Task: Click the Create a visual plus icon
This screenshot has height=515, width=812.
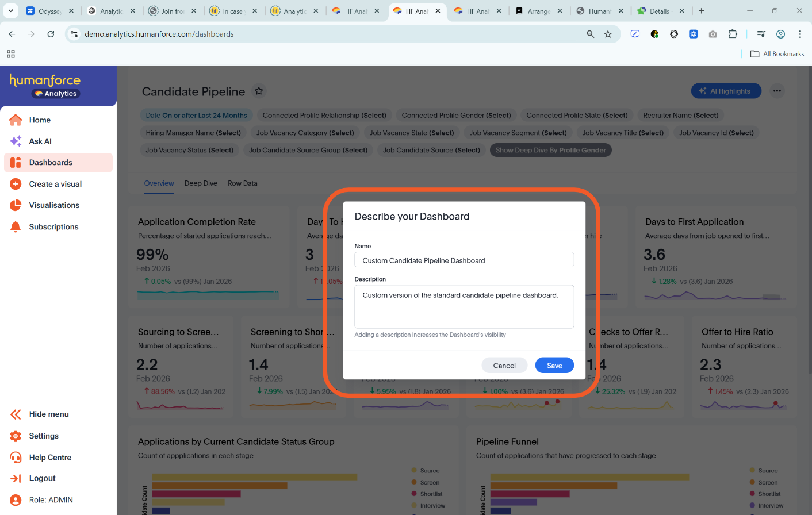Action: click(16, 184)
